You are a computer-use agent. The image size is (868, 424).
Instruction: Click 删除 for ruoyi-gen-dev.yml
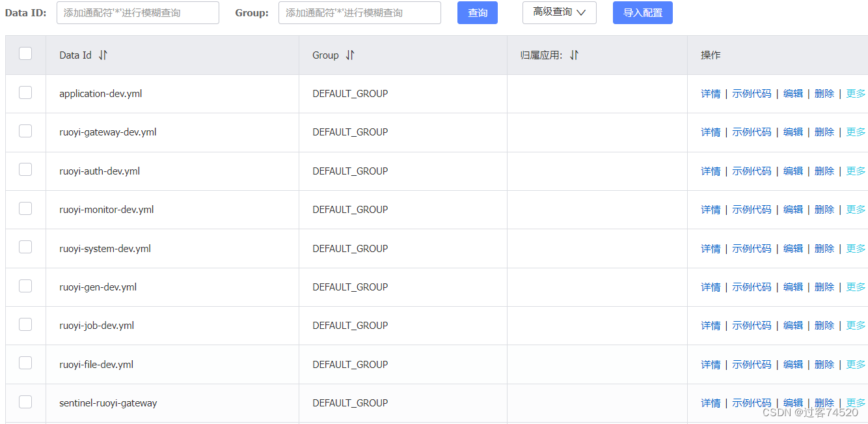(x=824, y=287)
